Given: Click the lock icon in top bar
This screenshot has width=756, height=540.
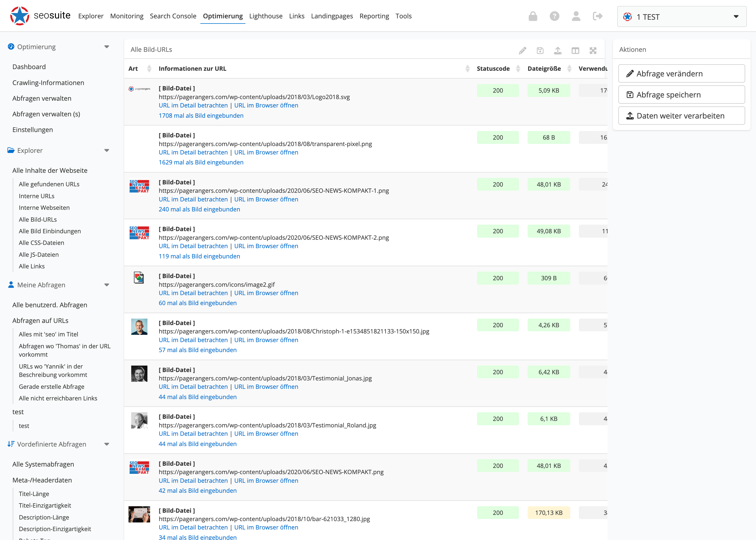Looking at the screenshot, I should pos(533,16).
